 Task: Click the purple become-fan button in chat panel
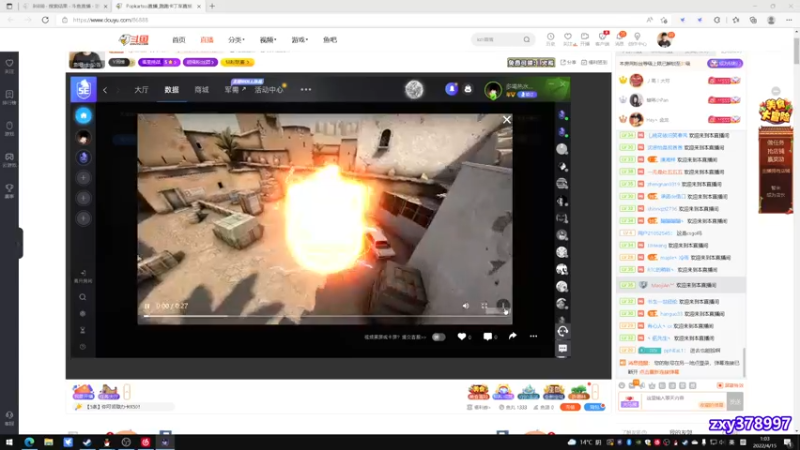[724, 63]
